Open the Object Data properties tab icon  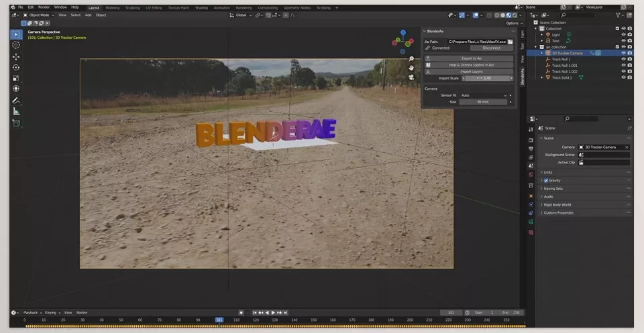(531, 222)
